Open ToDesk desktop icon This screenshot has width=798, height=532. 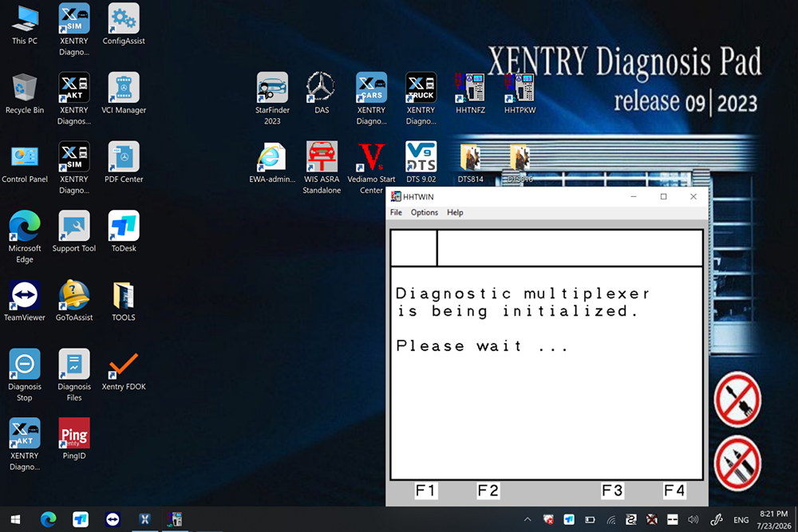(x=124, y=232)
